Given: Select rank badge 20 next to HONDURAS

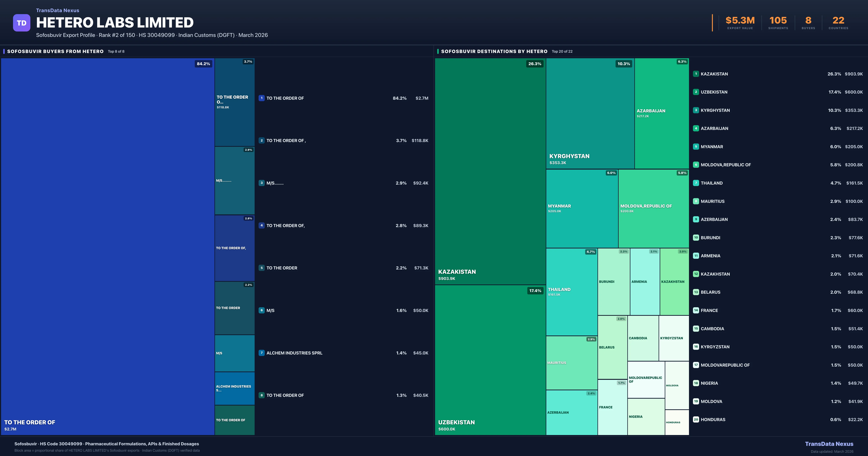Looking at the screenshot, I should point(696,419).
